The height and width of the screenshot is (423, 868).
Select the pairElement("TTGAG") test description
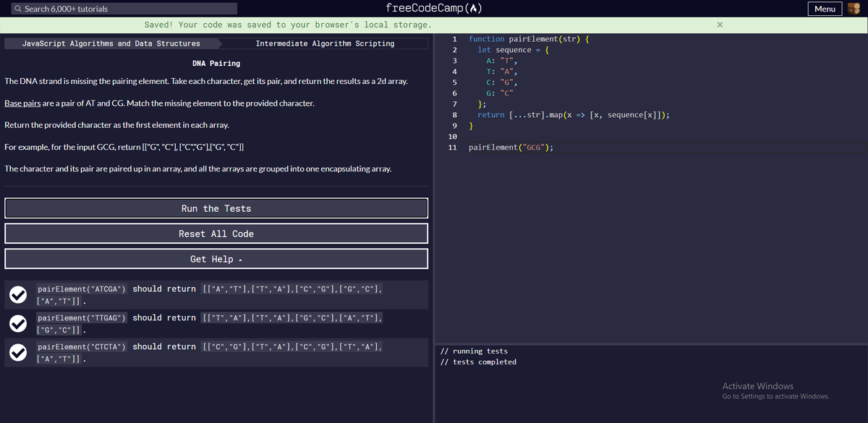[210, 323]
